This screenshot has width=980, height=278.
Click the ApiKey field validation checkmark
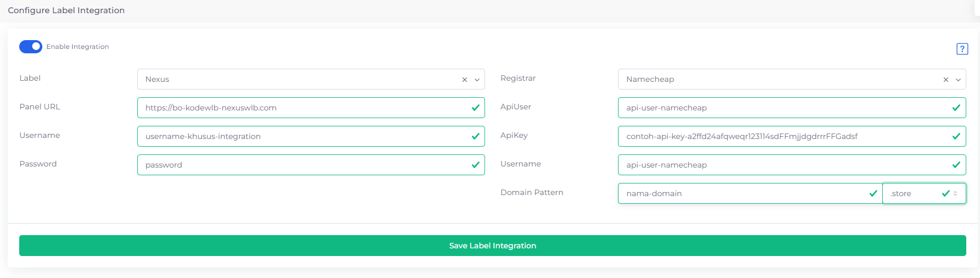tap(956, 136)
